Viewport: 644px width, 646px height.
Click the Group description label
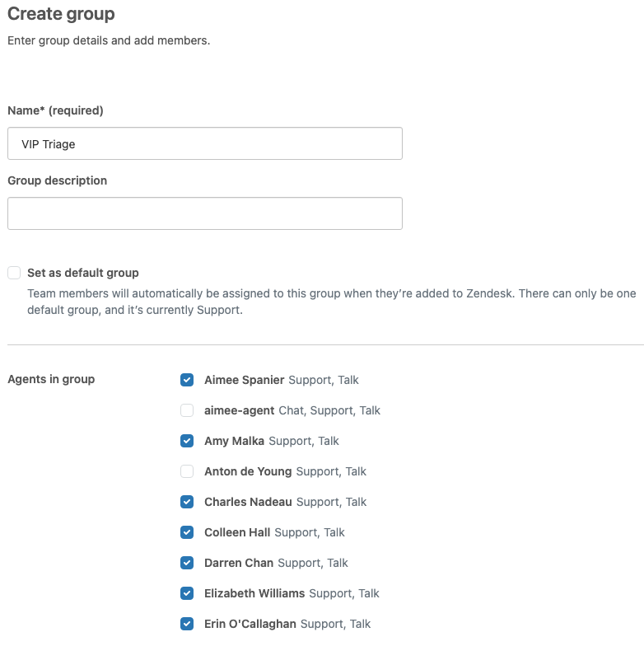pos(58,180)
